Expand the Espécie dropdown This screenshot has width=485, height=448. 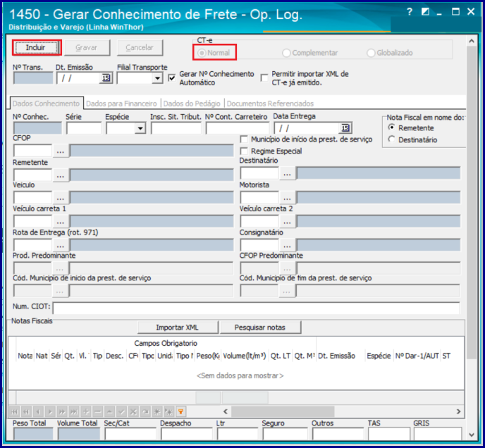pos(140,128)
